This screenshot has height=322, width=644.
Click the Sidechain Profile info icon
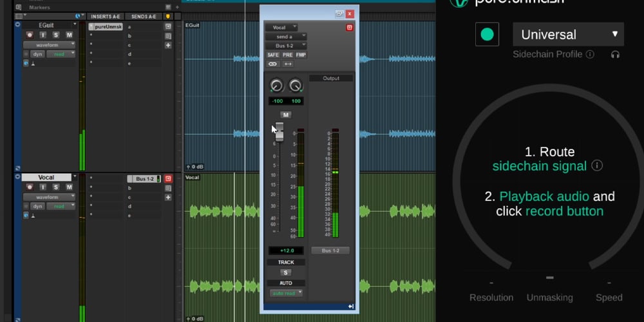coord(590,54)
